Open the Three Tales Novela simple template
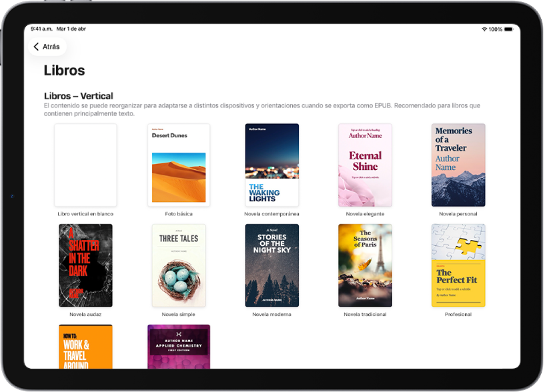Viewport: 545px width, 392px height. [179, 265]
